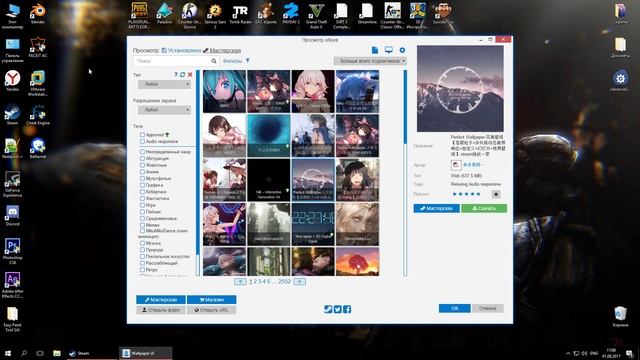The image size is (640, 360).
Task: Select the Hatsune Miku wallpaper thumbnail
Action: tap(224, 91)
